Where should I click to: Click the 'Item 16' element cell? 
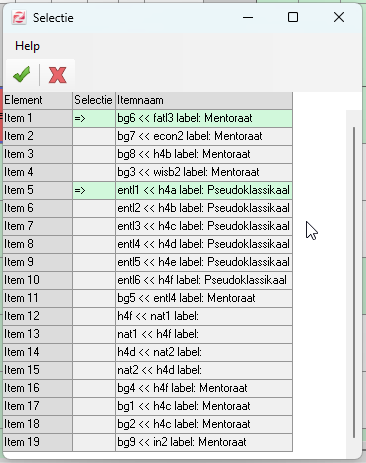(x=38, y=388)
